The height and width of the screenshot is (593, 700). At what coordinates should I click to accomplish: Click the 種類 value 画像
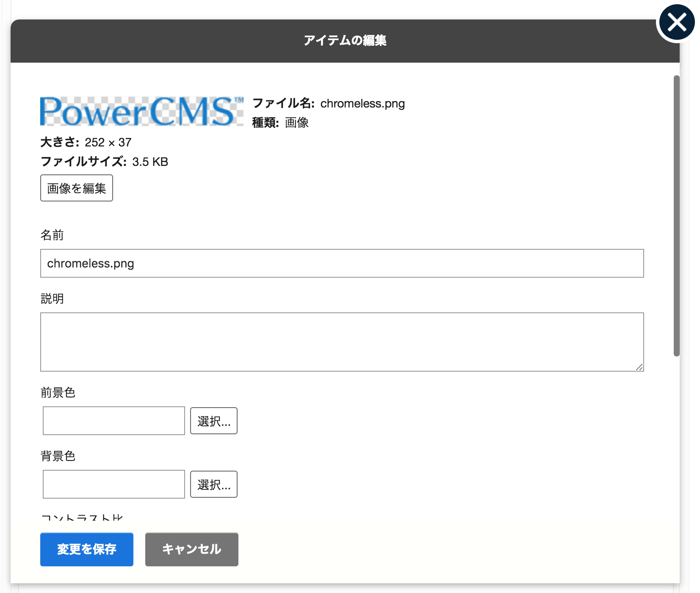[297, 123]
